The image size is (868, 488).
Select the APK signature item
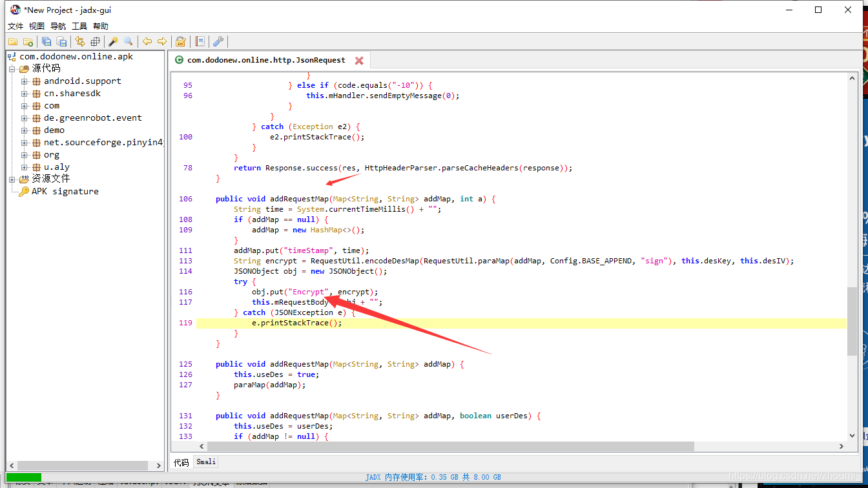[65, 192]
